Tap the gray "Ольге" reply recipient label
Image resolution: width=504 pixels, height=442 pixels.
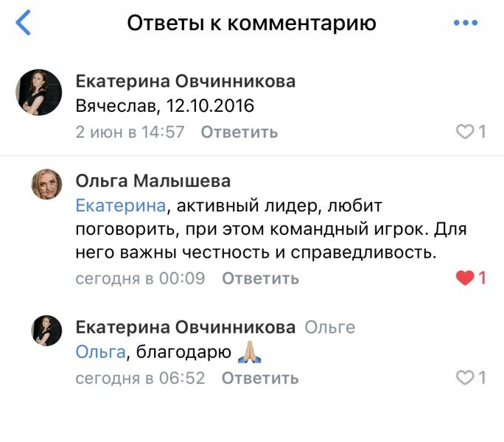329,328
